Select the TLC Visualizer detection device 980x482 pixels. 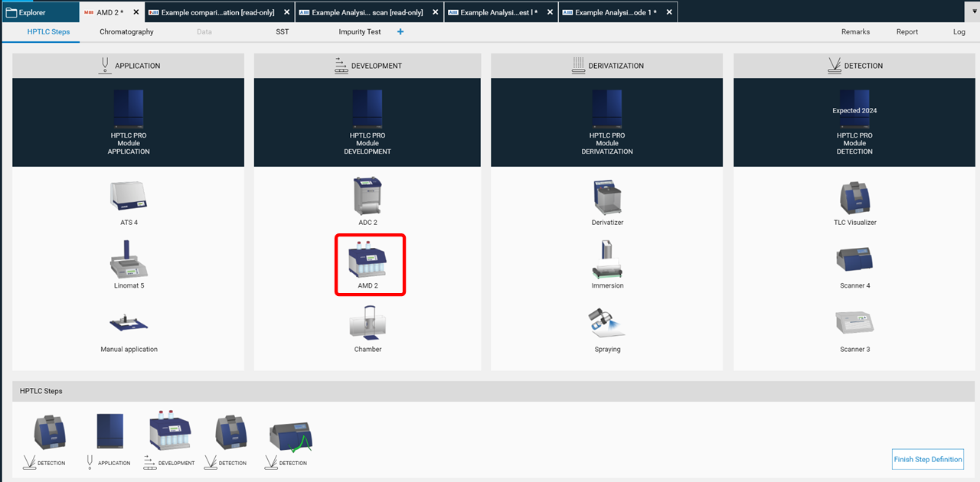[x=854, y=199]
